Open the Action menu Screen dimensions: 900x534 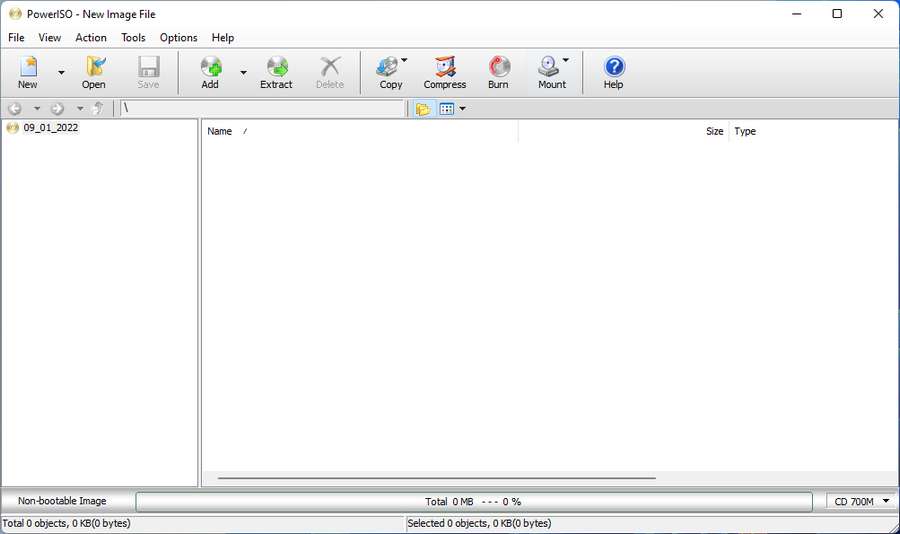tap(91, 37)
